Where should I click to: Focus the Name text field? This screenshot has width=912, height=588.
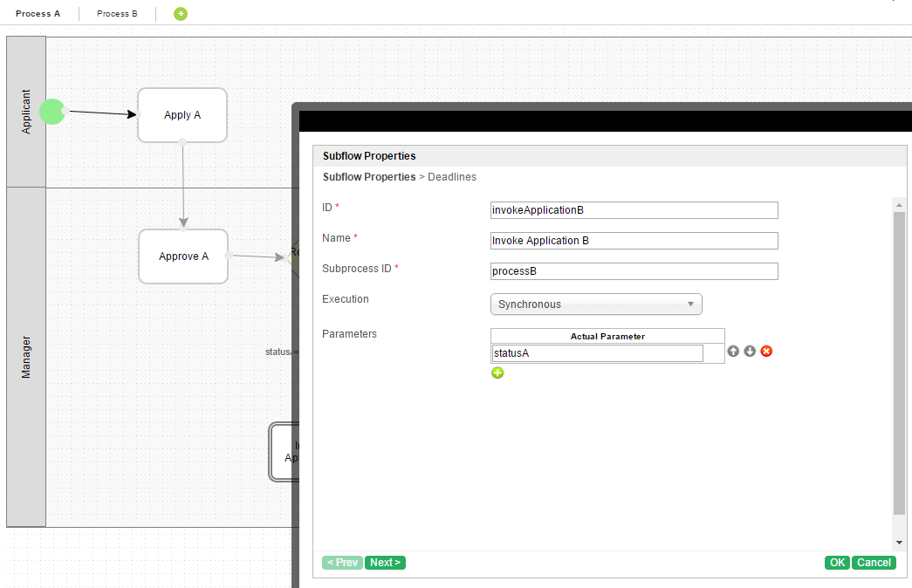coord(634,241)
